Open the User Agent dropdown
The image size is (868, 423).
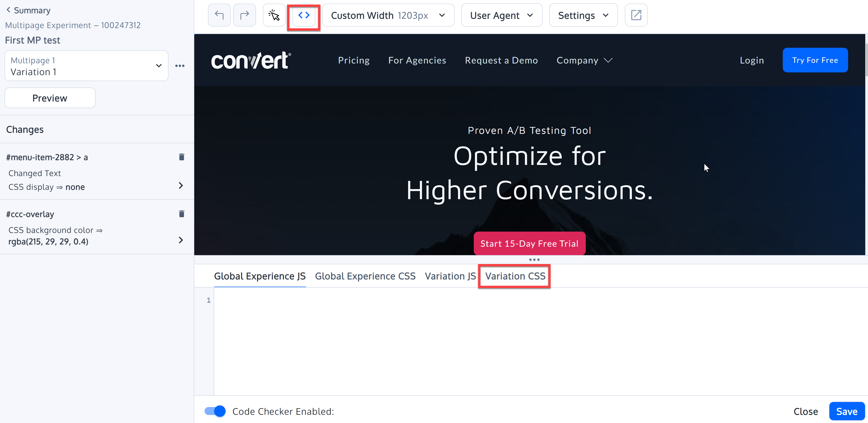(501, 15)
